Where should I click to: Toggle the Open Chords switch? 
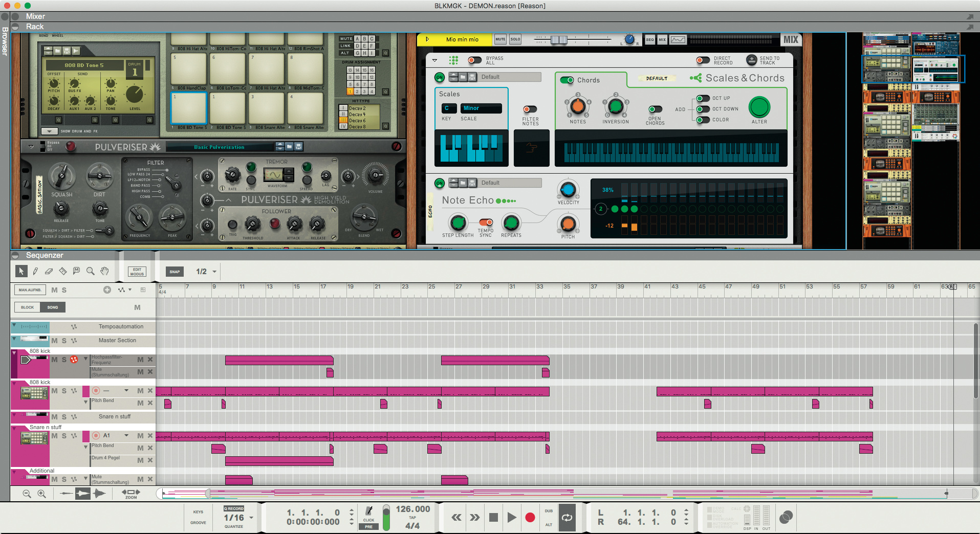tap(655, 109)
